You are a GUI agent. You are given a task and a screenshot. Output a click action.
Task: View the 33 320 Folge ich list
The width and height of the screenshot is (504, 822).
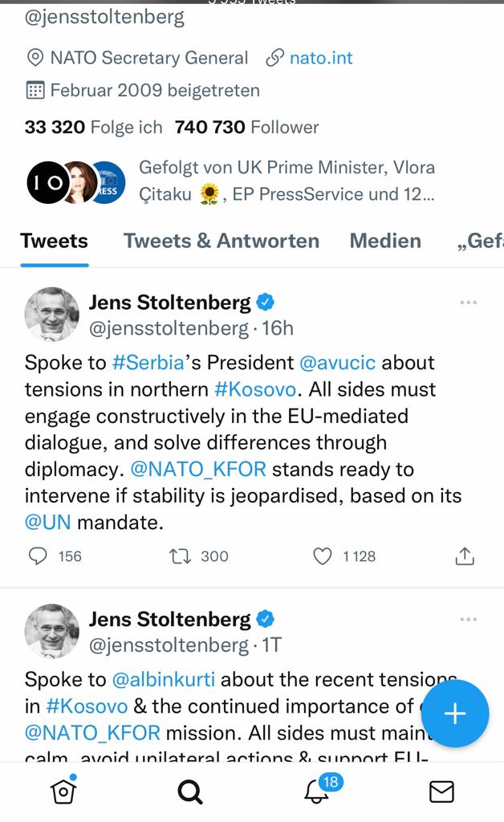click(x=93, y=127)
